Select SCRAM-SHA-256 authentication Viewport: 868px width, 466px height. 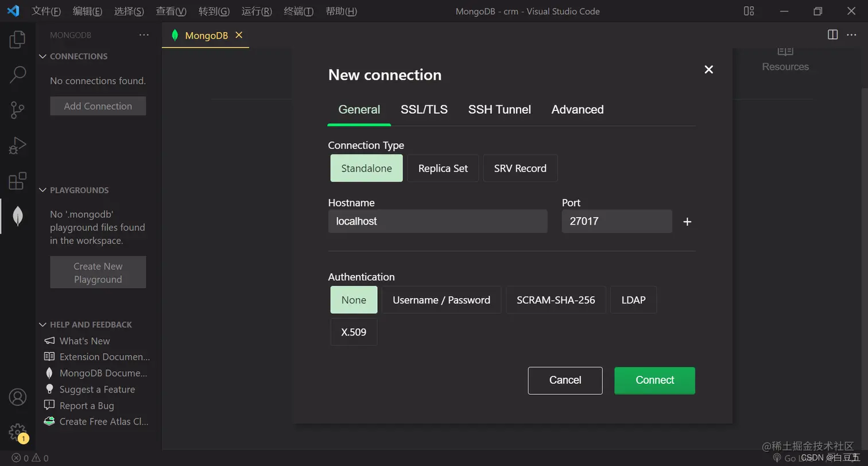[x=556, y=300]
